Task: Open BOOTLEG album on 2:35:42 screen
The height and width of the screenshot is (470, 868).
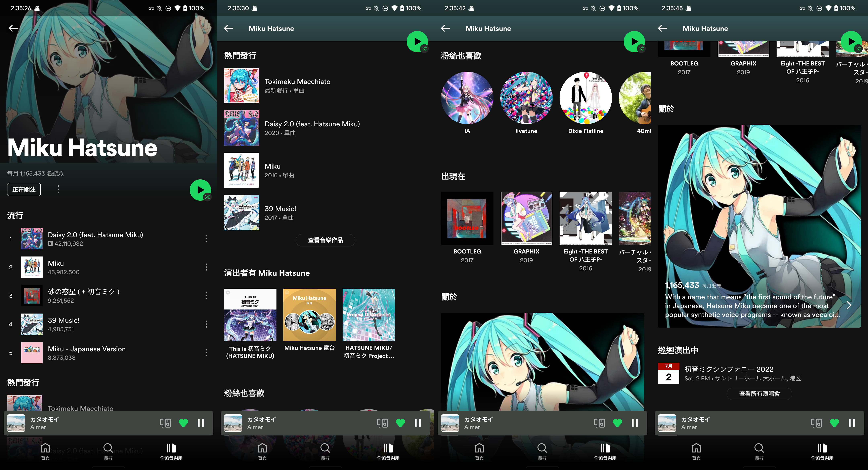Action: tap(467, 218)
